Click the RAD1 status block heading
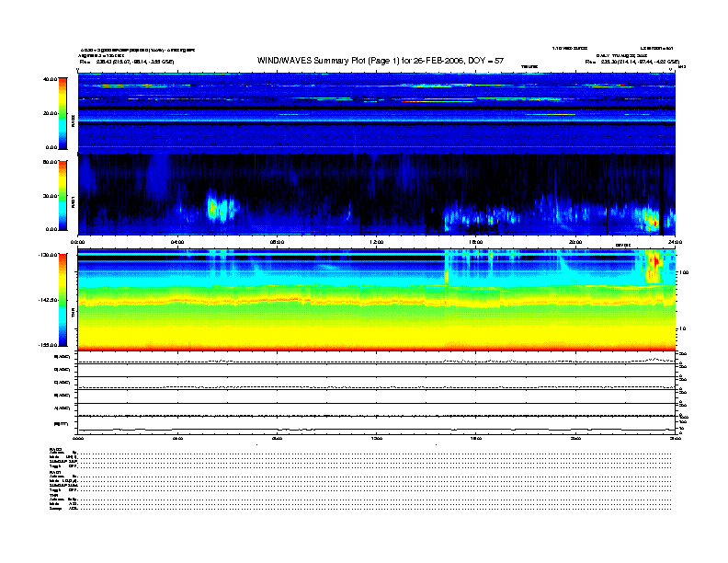Image resolution: width=728 pixels, height=563 pixels. click(56, 472)
